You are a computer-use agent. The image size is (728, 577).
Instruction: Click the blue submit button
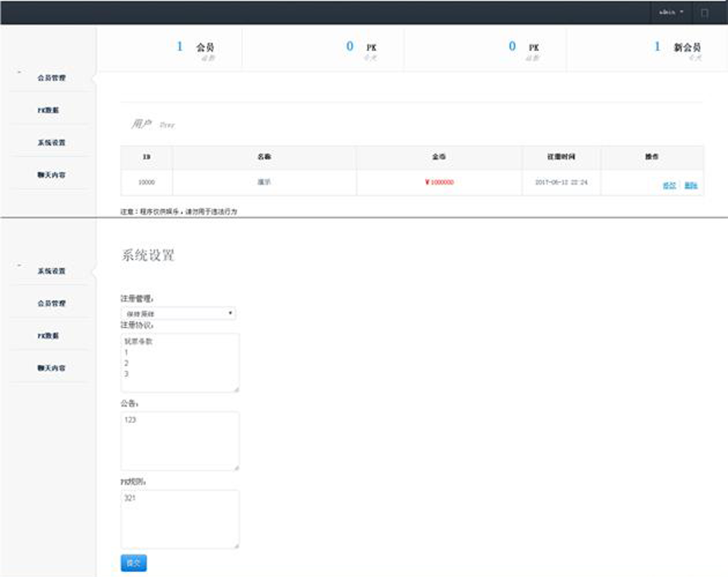coord(134,563)
